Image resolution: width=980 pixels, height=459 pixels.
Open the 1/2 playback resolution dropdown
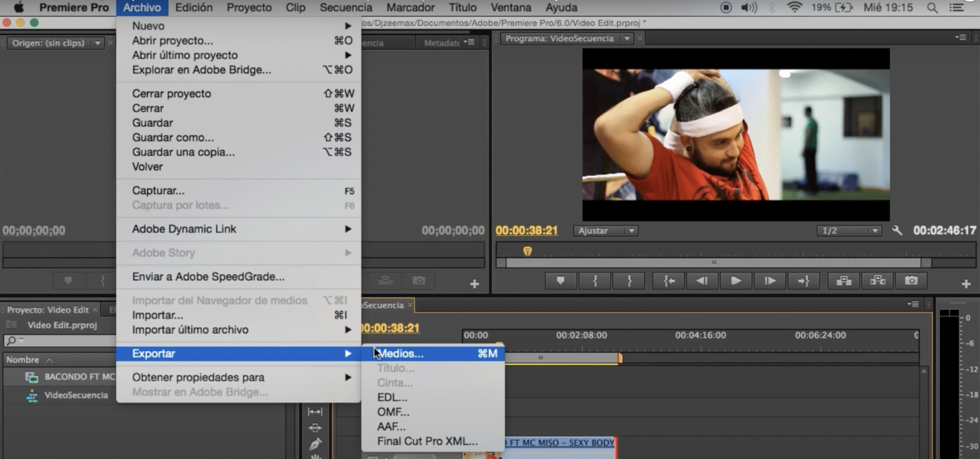pos(849,231)
